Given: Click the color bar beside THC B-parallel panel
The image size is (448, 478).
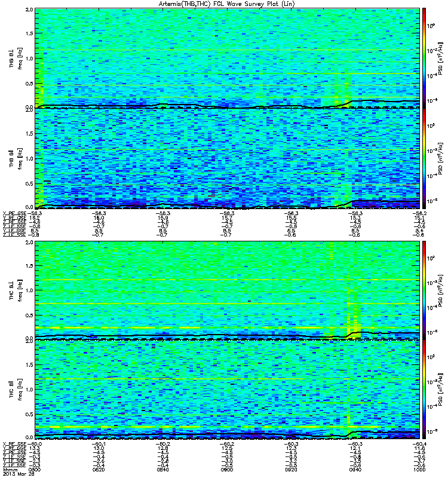Looking at the screenshot, I should click(x=424, y=390).
